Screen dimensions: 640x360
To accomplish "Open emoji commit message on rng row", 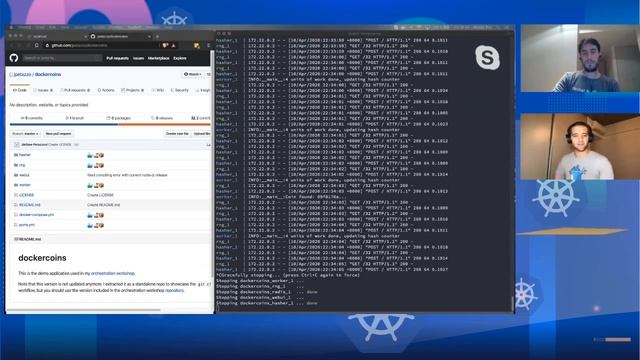I will pyautogui.click(x=96, y=165).
